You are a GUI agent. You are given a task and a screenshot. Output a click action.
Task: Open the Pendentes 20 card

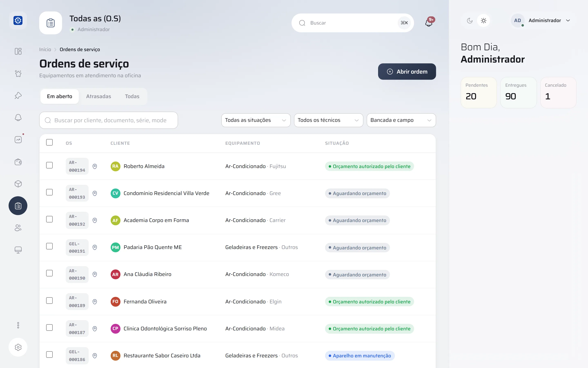click(479, 92)
